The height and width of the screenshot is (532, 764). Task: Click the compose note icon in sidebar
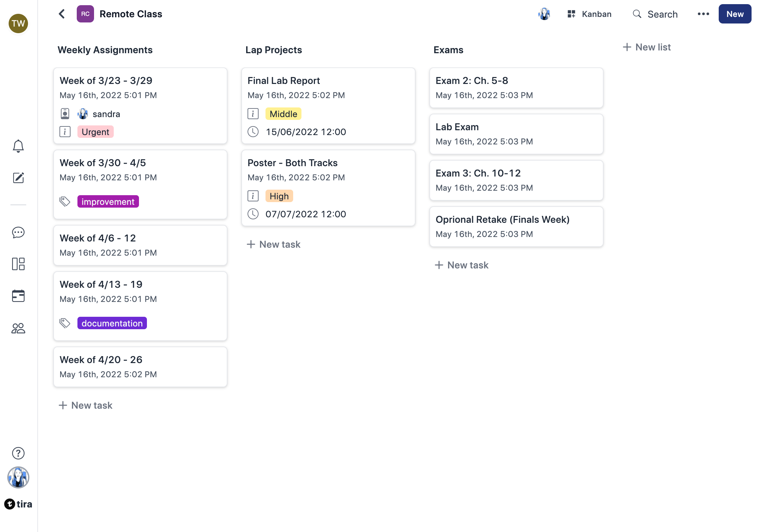pos(18,178)
